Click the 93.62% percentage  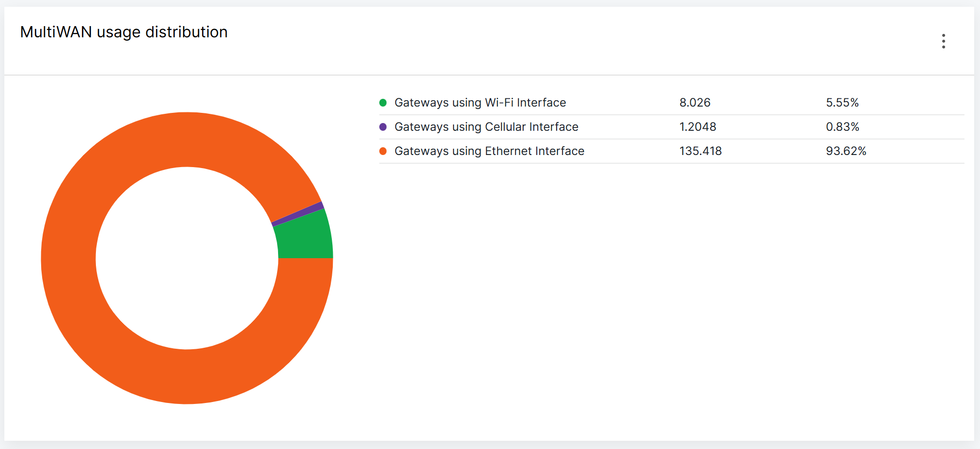coord(846,151)
